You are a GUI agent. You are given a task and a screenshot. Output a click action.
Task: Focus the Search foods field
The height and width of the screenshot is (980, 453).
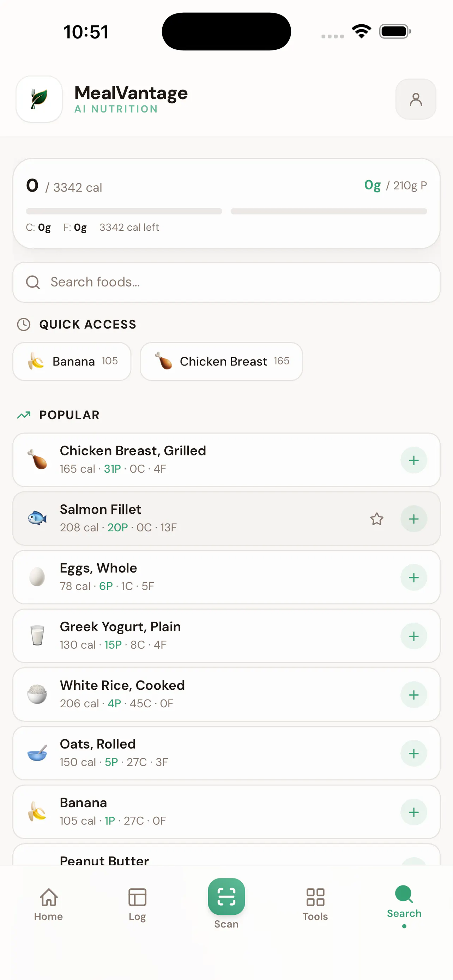[x=226, y=282]
